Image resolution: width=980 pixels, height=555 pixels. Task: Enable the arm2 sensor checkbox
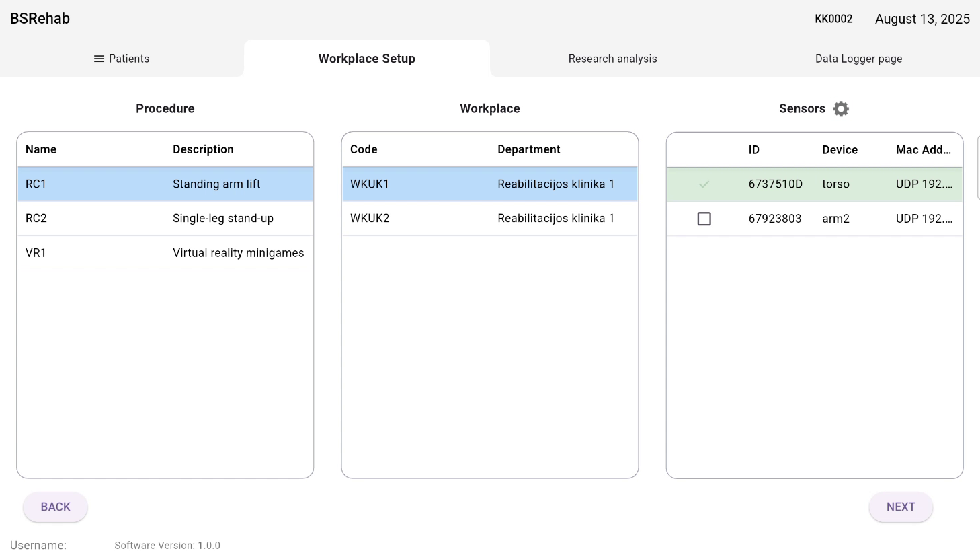704,219
